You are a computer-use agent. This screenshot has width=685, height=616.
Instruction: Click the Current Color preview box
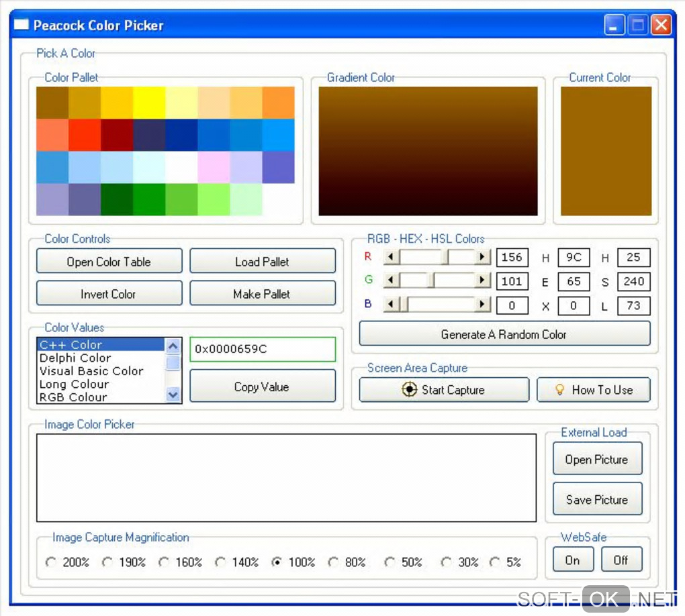coord(606,151)
